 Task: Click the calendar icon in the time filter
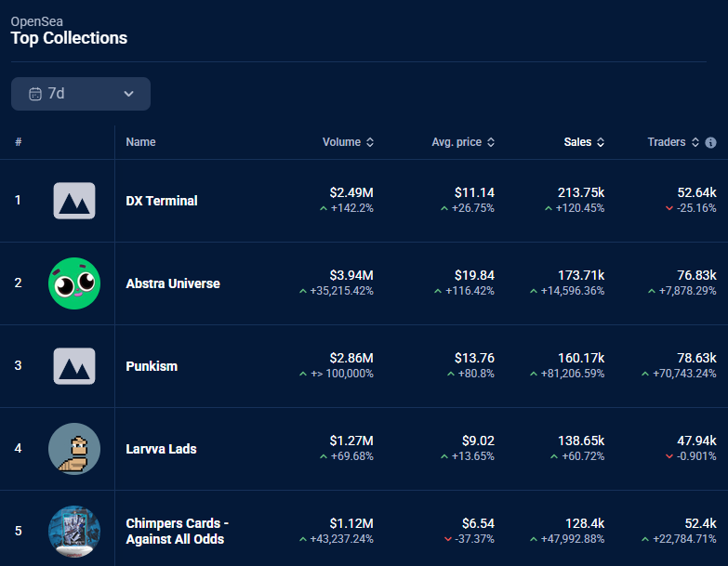[35, 94]
